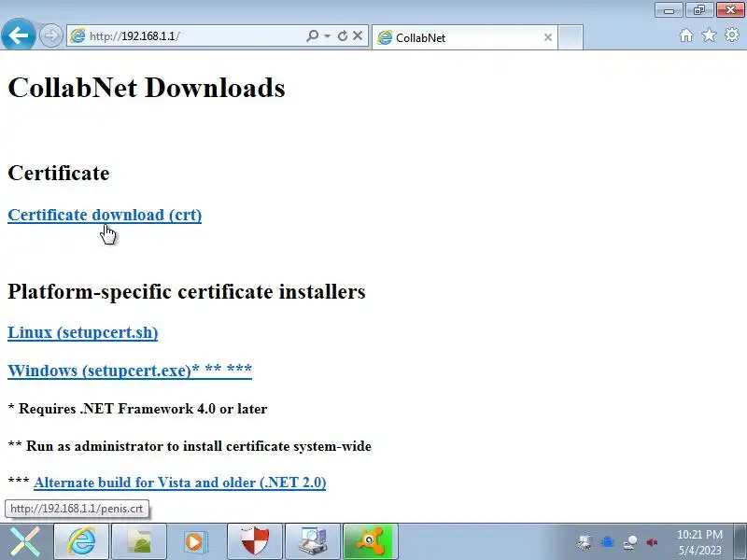Click the 'Platform-specific certificate installers' heading
Viewport: 747px width, 560px height.
186,291
